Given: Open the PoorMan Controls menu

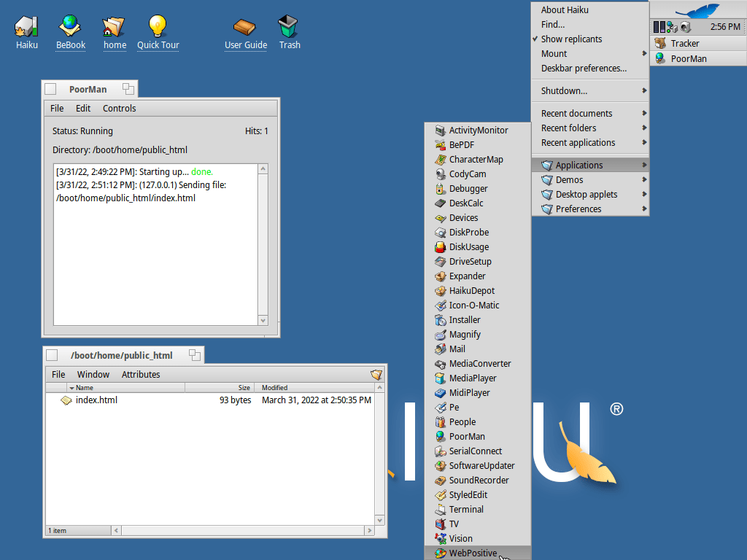Looking at the screenshot, I should [119, 108].
